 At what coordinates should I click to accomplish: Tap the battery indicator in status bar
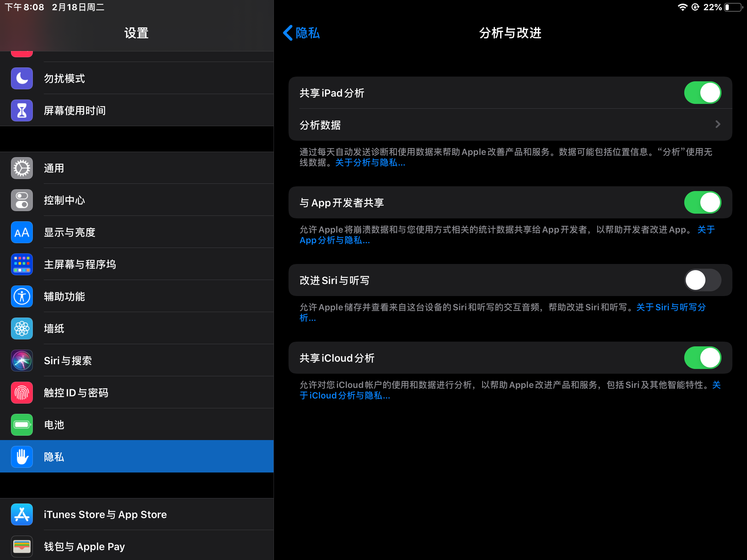734,7
